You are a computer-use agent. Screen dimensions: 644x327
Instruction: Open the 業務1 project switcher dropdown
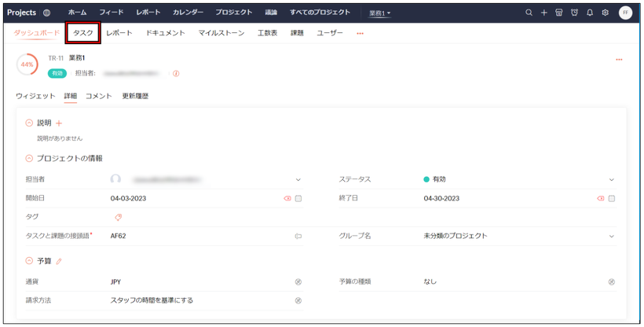[x=380, y=13]
